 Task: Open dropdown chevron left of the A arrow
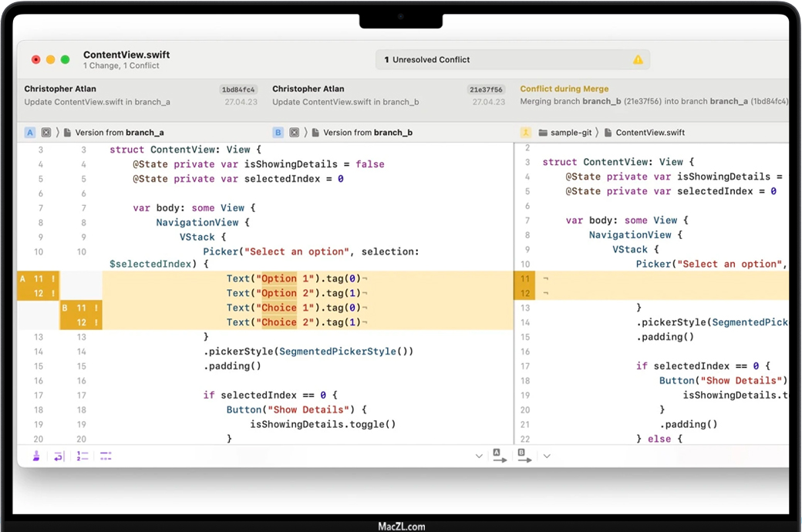click(x=479, y=456)
